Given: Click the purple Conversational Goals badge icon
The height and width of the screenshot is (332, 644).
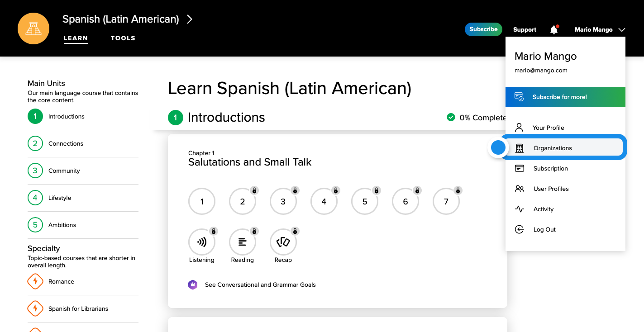Looking at the screenshot, I should pyautogui.click(x=193, y=285).
